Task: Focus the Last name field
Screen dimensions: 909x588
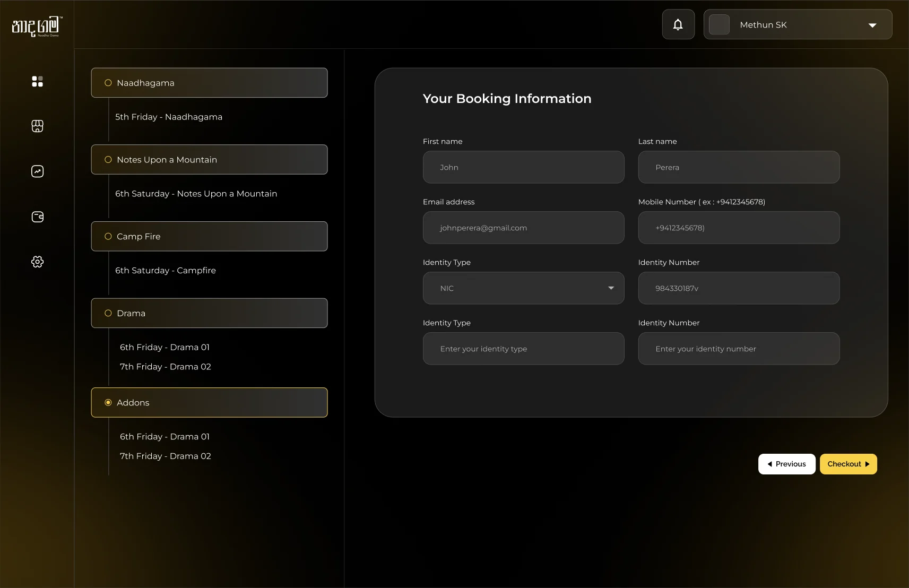Action: click(739, 167)
